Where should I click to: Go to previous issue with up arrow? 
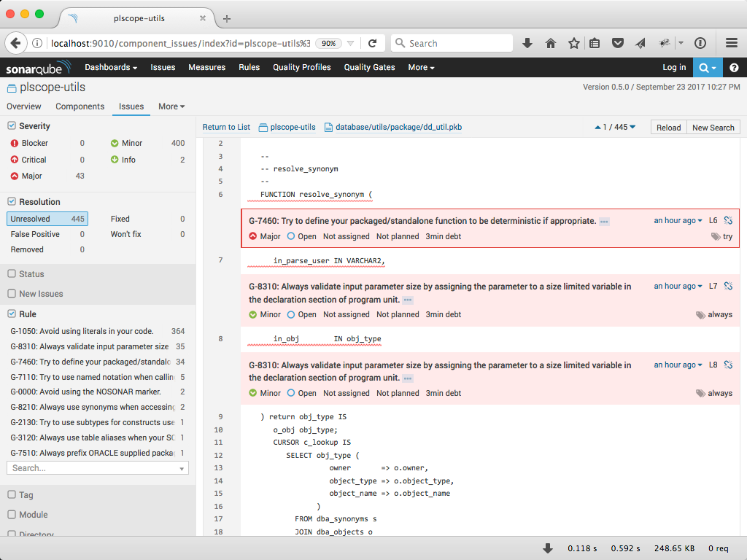point(597,127)
